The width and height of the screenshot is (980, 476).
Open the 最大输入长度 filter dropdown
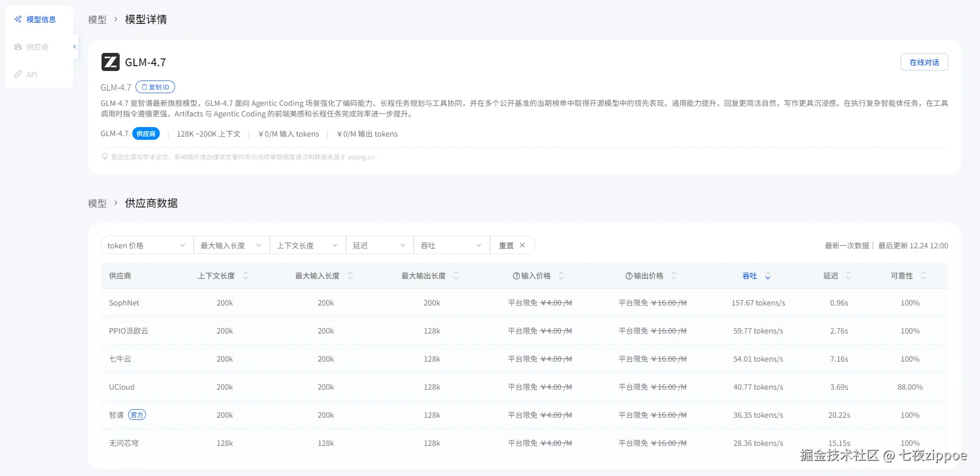pos(231,245)
